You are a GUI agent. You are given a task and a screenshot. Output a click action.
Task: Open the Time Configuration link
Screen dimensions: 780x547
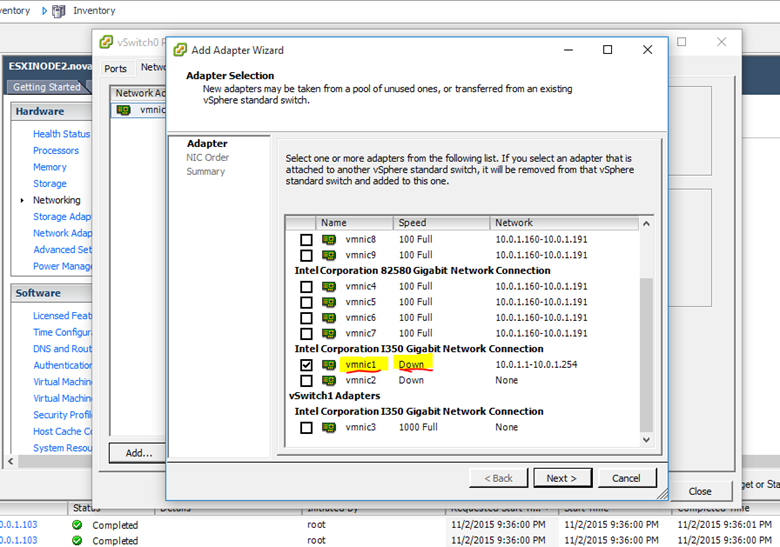(x=62, y=332)
